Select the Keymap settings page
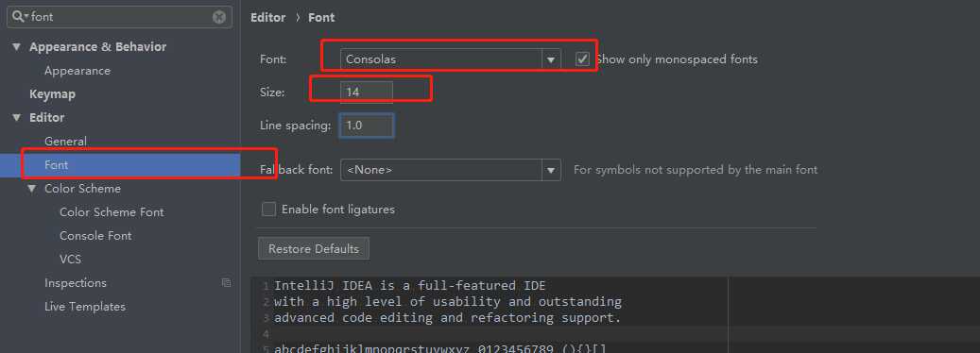This screenshot has height=353, width=980. tap(53, 94)
